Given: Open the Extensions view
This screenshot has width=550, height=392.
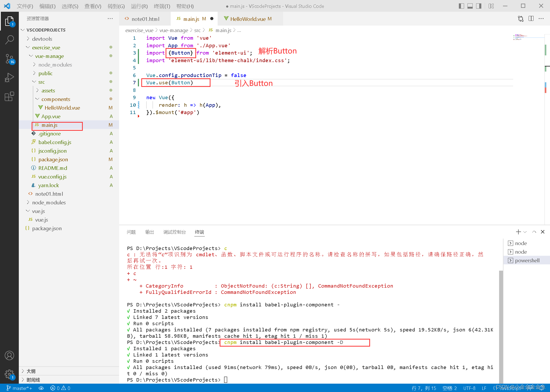Looking at the screenshot, I should pos(9,96).
